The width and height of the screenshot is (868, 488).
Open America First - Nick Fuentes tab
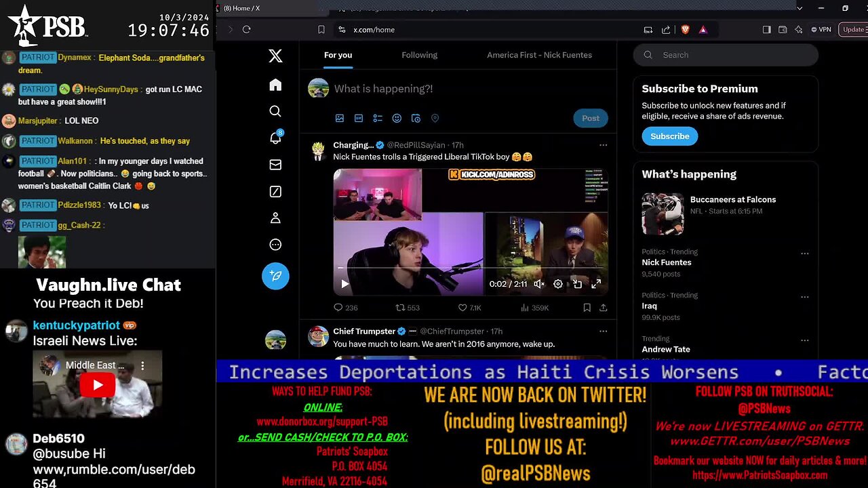pos(539,55)
